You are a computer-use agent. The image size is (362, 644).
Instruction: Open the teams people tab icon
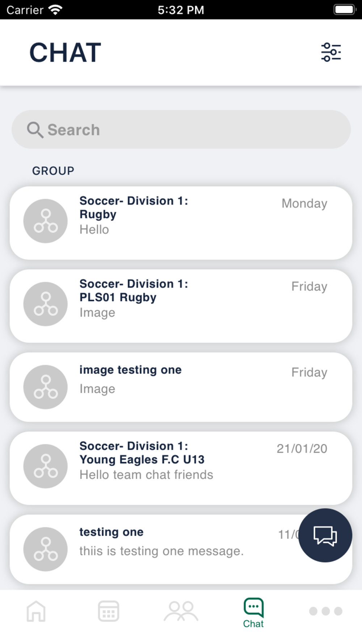[x=181, y=611]
